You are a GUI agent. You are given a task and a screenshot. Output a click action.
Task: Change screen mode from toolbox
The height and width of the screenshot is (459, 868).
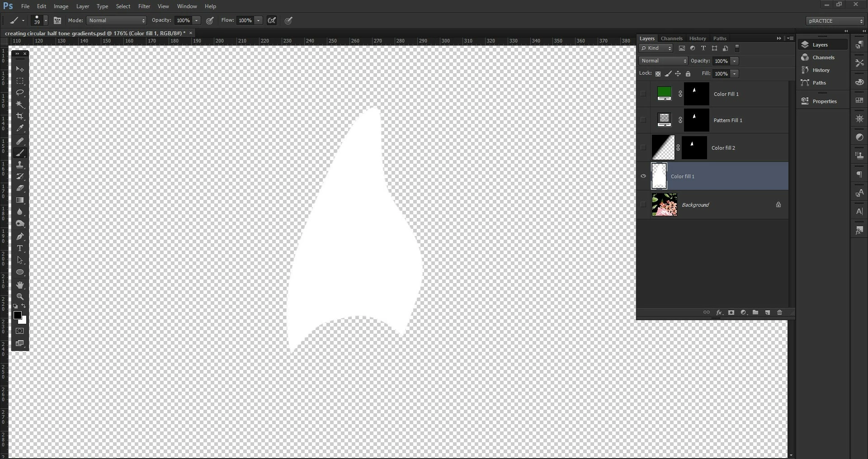tap(20, 343)
